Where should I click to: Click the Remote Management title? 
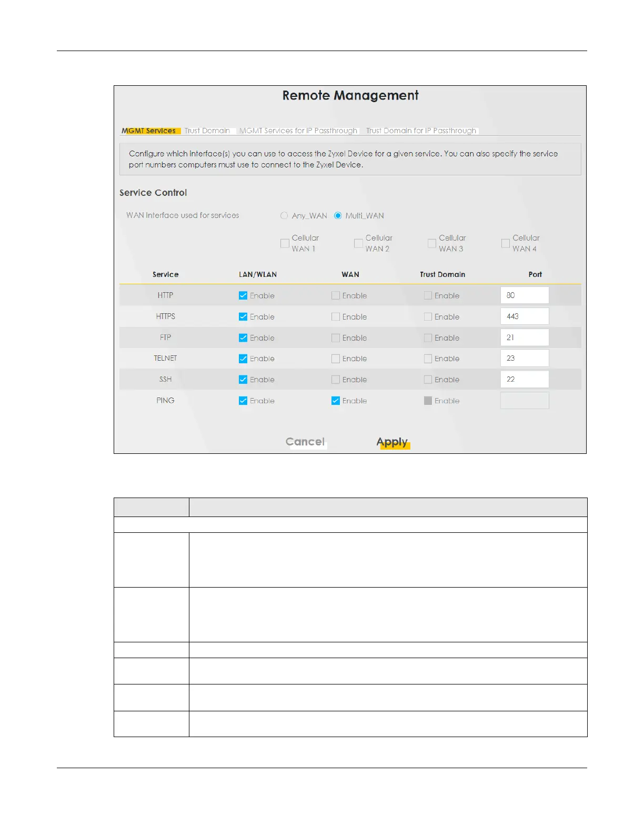tap(350, 95)
